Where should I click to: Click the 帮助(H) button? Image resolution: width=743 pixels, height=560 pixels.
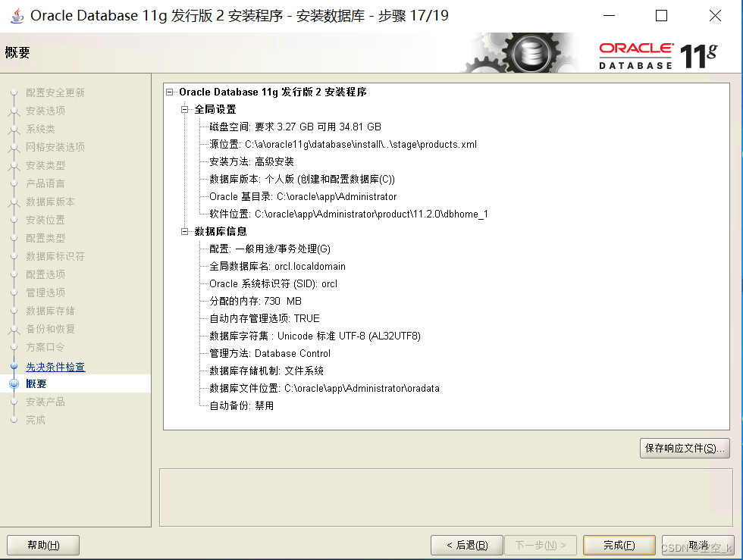(x=43, y=545)
